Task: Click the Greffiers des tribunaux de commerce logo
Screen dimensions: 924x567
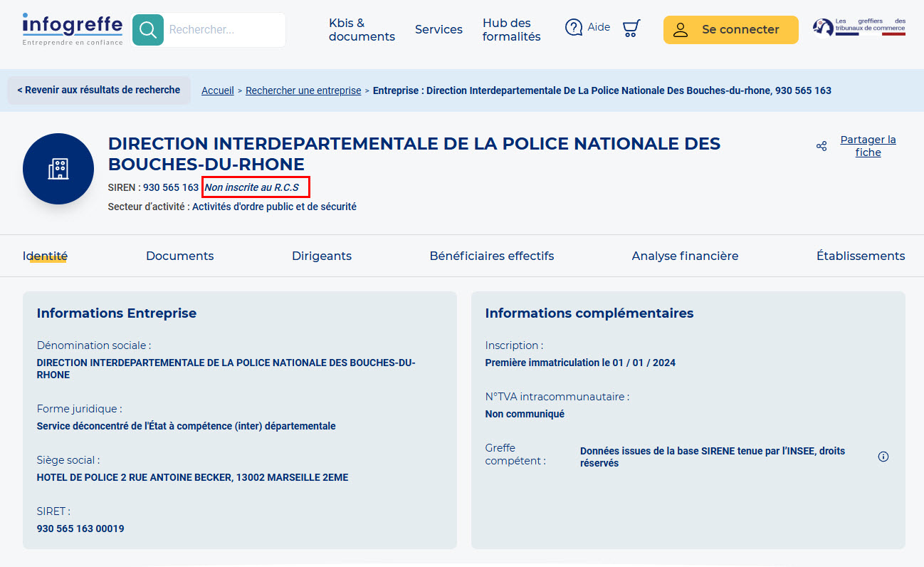Action: click(x=859, y=28)
